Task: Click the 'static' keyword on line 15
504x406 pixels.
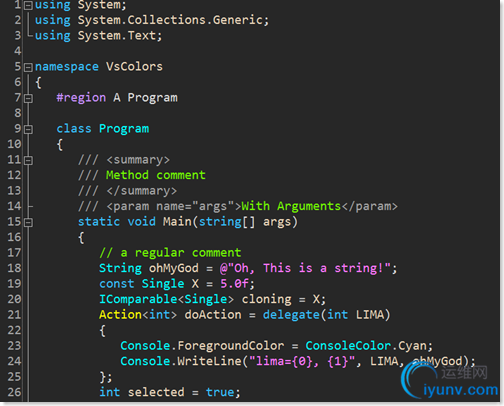Action: pos(99,222)
